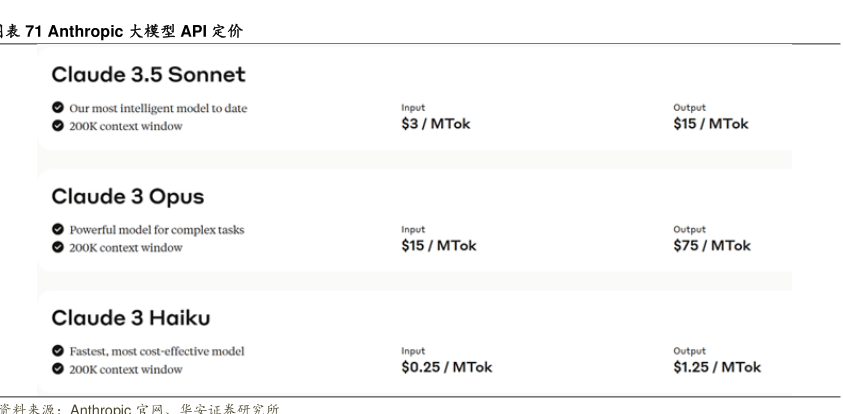The height and width of the screenshot is (414, 843).
Task: Click 'Powerful model for complex tasks' text
Action: pos(156,230)
